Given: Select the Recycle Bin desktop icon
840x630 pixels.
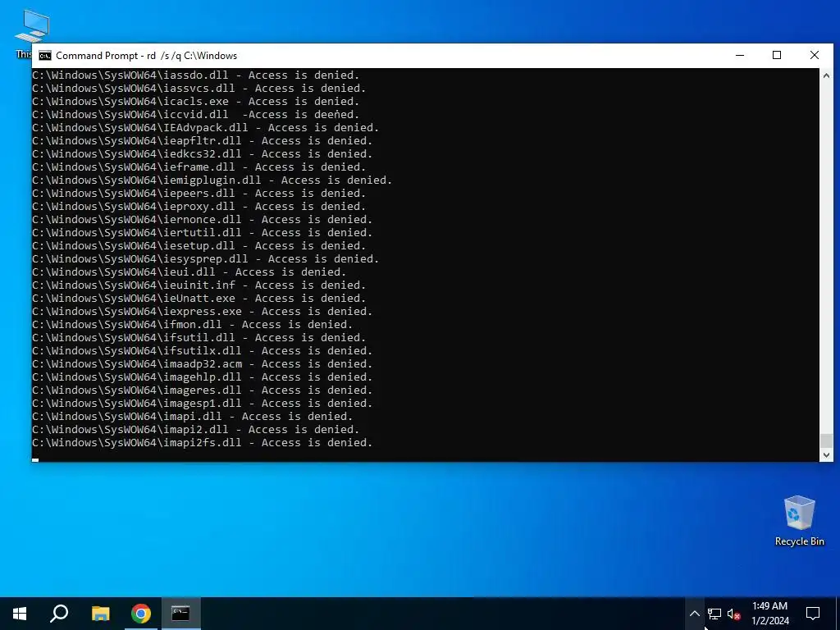Looking at the screenshot, I should click(x=799, y=521).
